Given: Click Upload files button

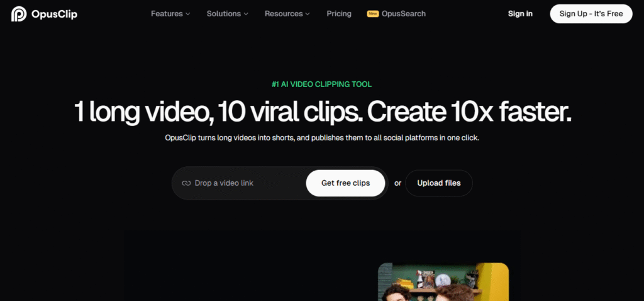Looking at the screenshot, I should 438,183.
